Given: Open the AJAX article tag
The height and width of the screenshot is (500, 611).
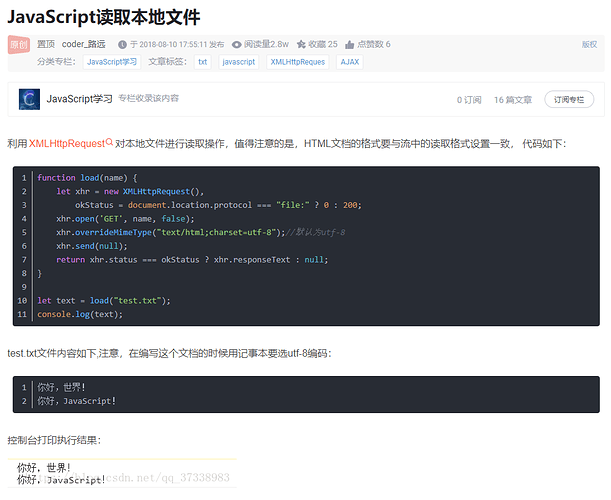Looking at the screenshot, I should (x=350, y=62).
